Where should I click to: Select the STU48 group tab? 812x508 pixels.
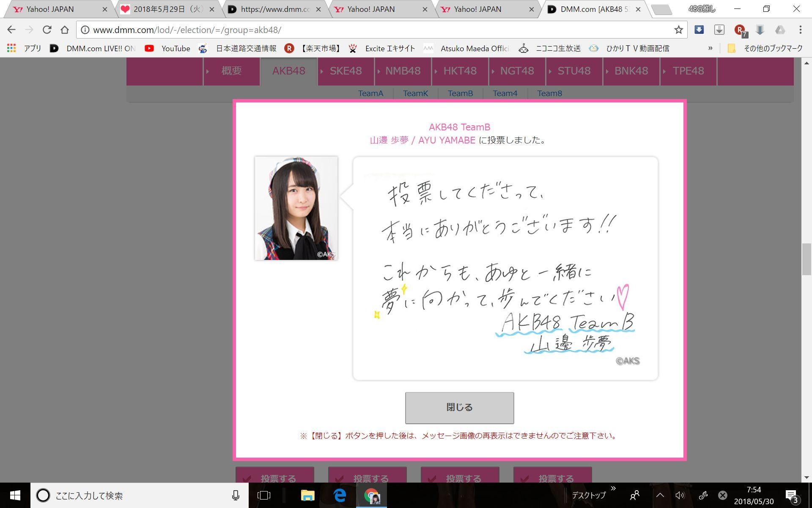[574, 71]
